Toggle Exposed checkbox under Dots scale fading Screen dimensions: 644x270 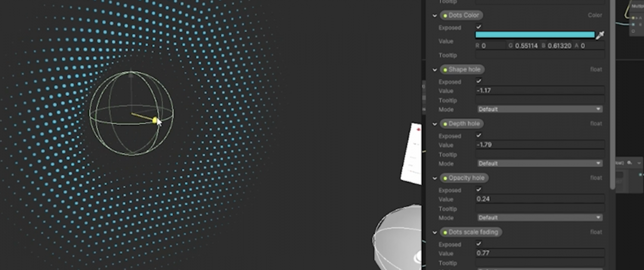[479, 244]
